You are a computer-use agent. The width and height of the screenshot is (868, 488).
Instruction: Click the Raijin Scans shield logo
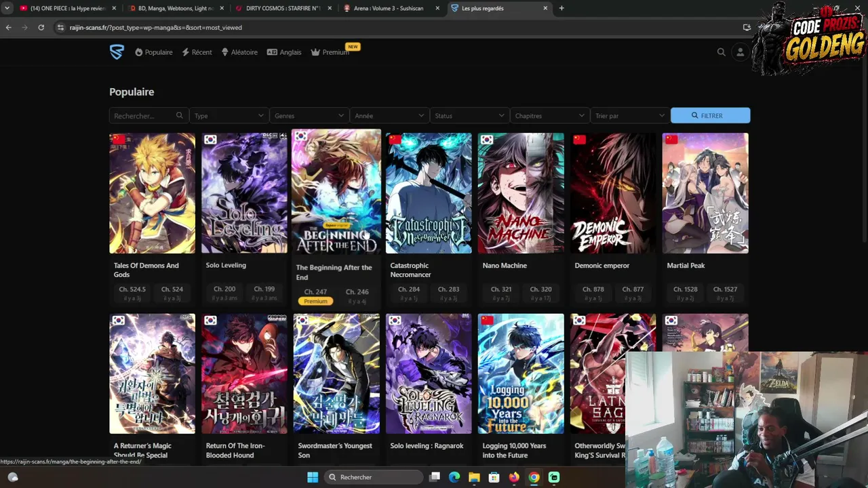coord(117,52)
